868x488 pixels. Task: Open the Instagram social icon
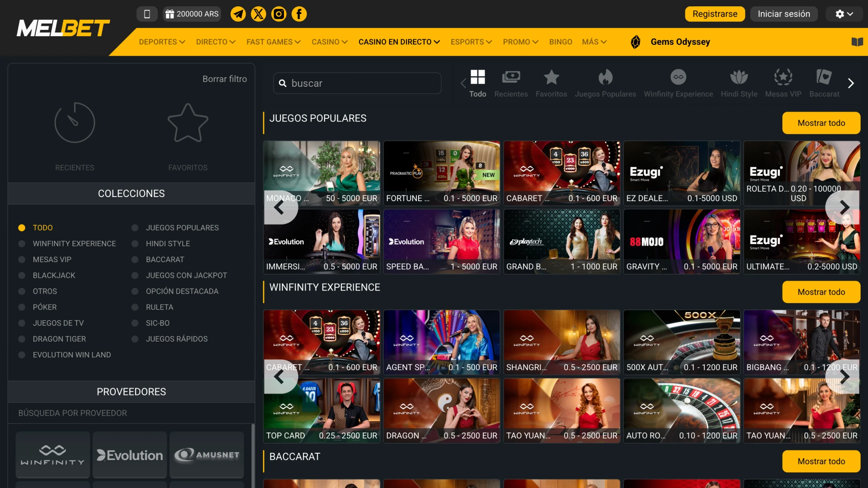[278, 14]
